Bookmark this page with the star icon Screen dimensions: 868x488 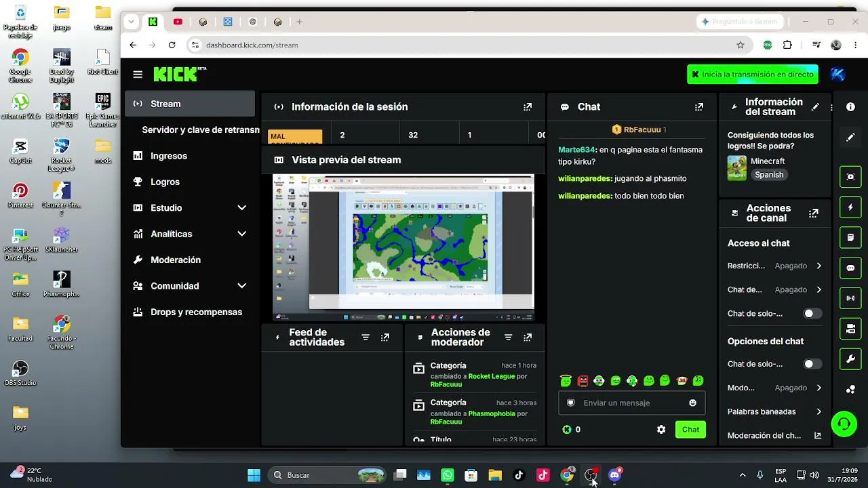coord(741,45)
